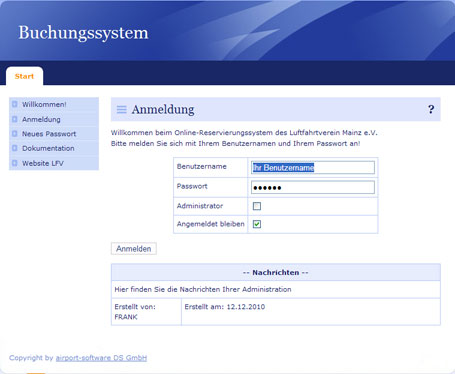Click the list icon next to Anmeldung heading

tap(122, 109)
